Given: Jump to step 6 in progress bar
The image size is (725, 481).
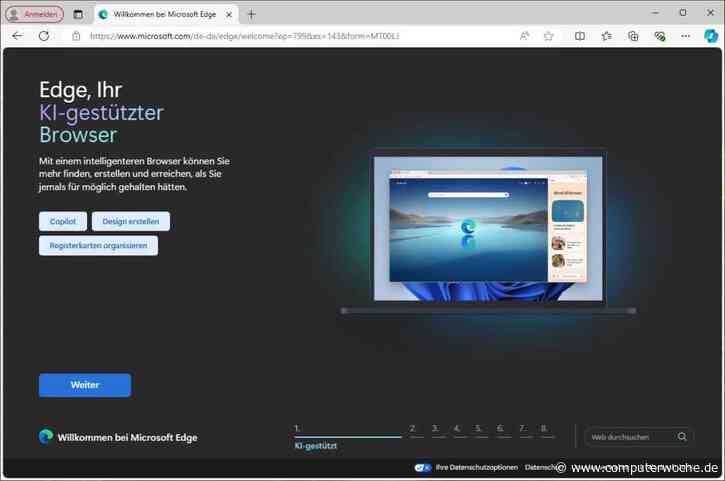Looking at the screenshot, I should pyautogui.click(x=504, y=430).
